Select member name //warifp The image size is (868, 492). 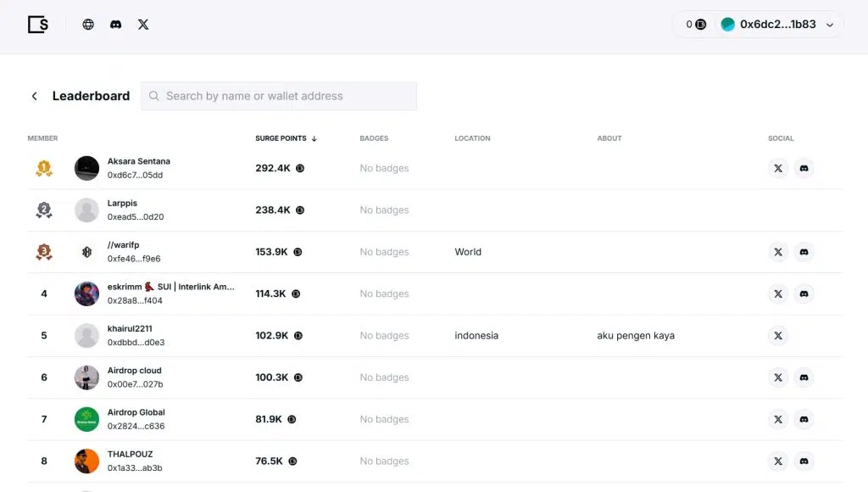click(124, 245)
